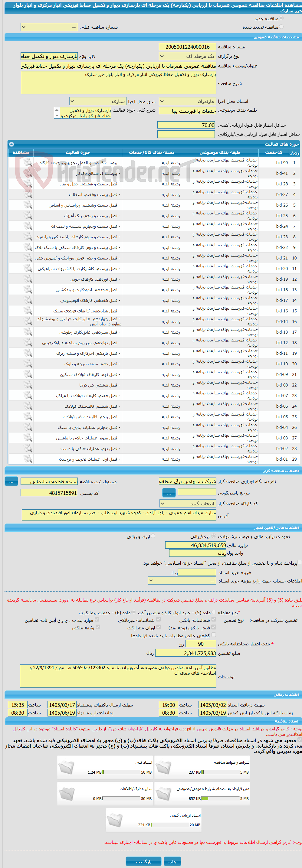This screenshot has width=302, height=868.
Task: Open view icon for row bld-22
Action: pyautogui.click(x=28, y=247)
